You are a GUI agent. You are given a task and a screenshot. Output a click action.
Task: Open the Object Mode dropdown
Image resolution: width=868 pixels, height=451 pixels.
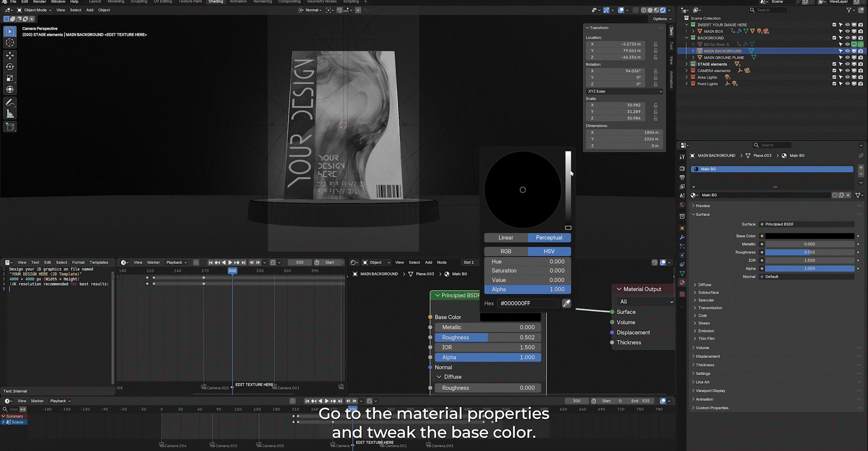coord(34,10)
